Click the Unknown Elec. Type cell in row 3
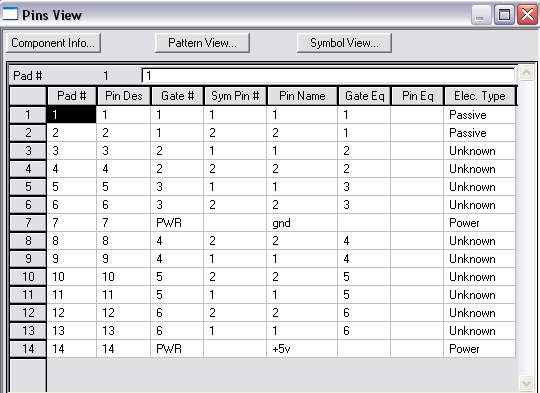The height and width of the screenshot is (393, 540). 480,151
